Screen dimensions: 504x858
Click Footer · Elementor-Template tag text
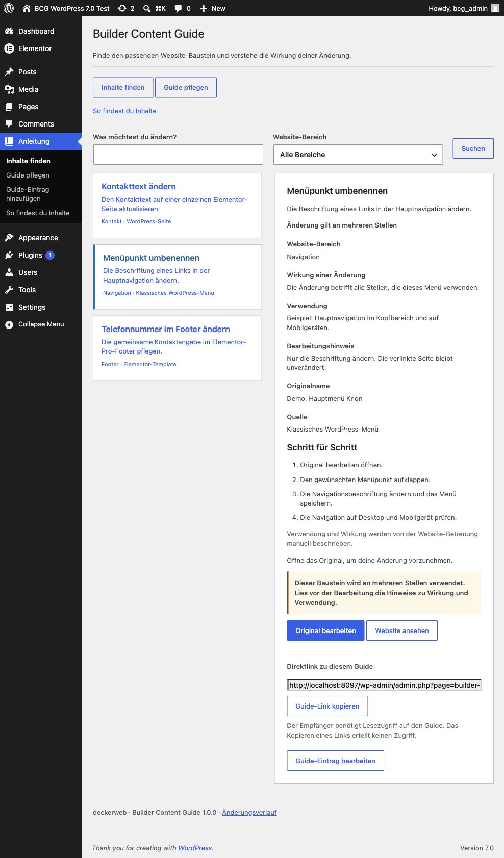139,364
